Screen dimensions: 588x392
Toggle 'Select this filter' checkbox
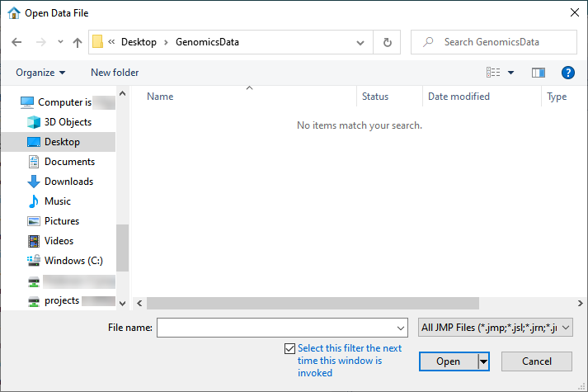click(x=289, y=348)
